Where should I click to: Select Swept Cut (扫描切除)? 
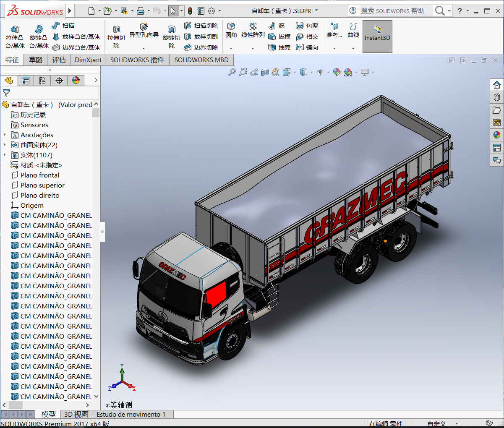coord(201,26)
